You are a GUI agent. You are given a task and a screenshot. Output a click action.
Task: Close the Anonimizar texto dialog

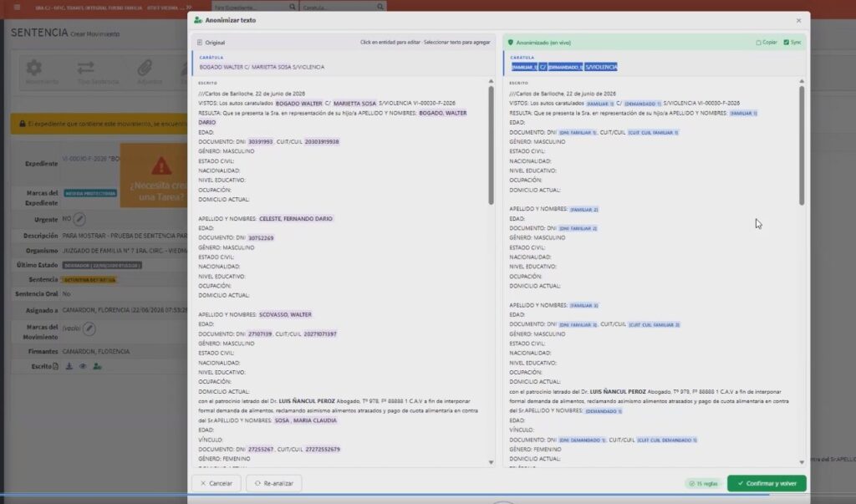coord(798,20)
